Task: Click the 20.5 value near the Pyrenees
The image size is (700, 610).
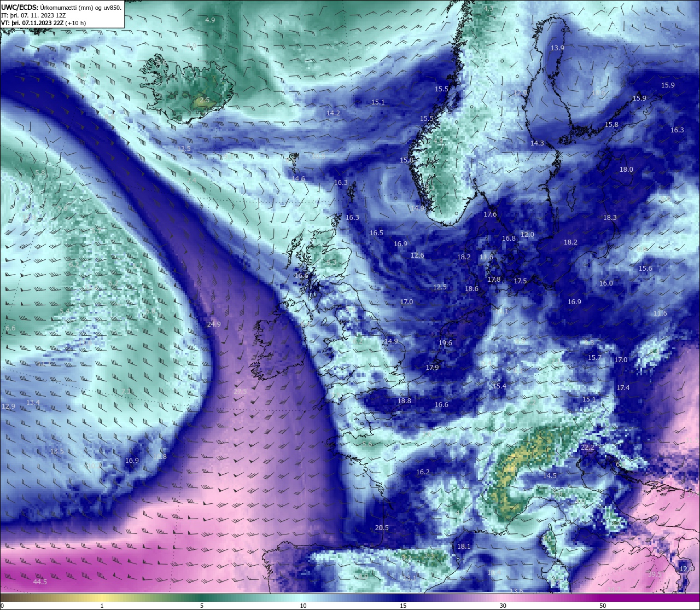Action: [382, 528]
